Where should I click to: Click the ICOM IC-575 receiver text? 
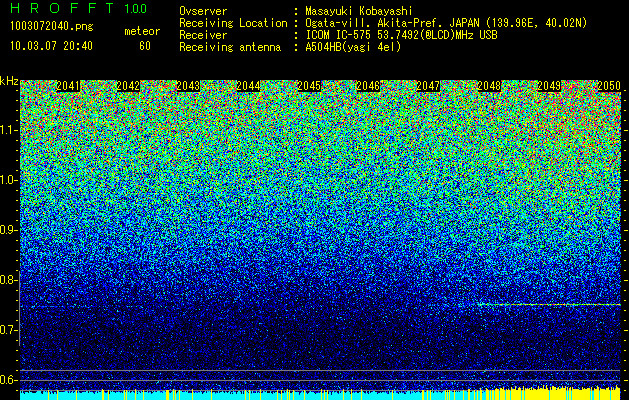pyautogui.click(x=401, y=35)
